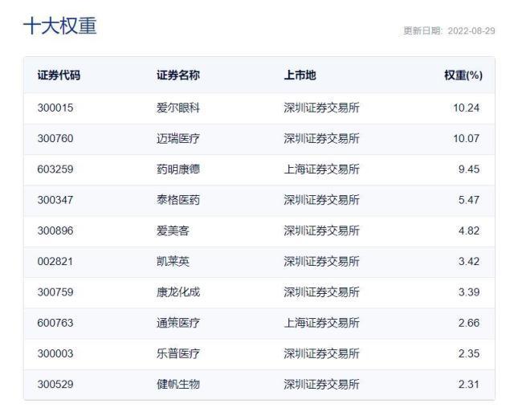Select security name 健帆生物
Screen dimensions: 514x420
click(178, 384)
